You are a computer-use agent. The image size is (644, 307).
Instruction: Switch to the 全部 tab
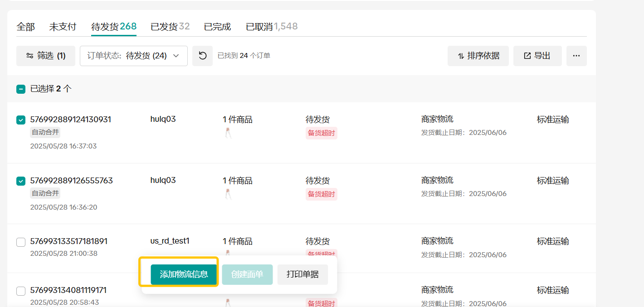click(x=25, y=27)
